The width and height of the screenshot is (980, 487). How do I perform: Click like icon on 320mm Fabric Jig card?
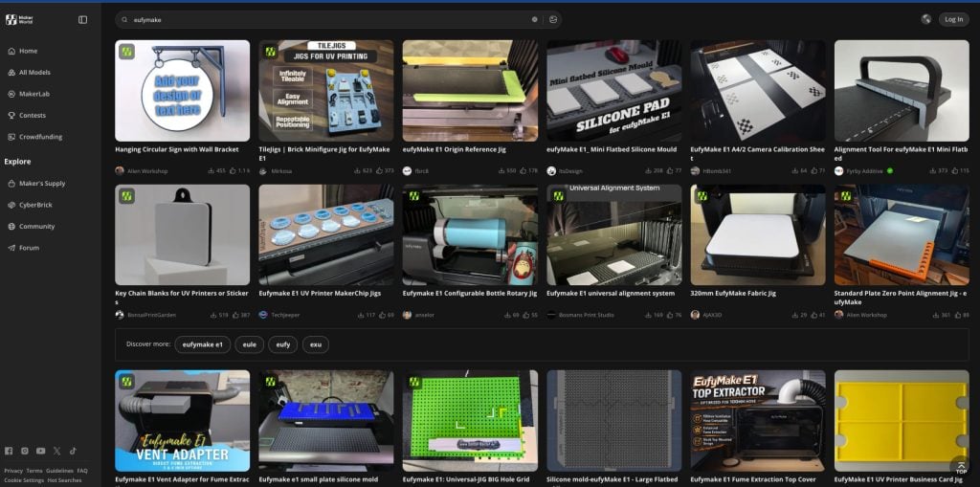point(813,315)
